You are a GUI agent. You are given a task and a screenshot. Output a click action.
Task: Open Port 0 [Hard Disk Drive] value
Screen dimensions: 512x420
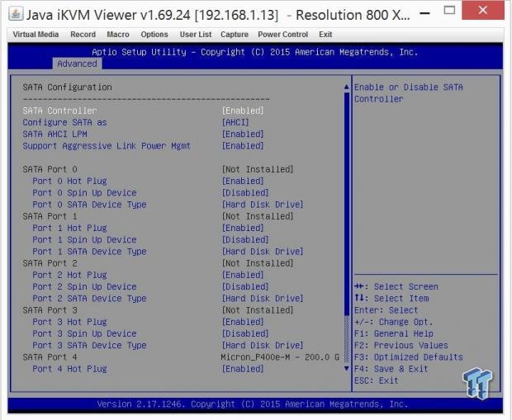pos(263,205)
